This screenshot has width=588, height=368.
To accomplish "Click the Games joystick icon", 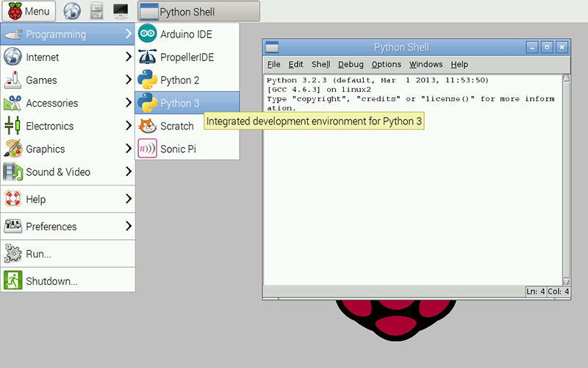I will point(12,79).
